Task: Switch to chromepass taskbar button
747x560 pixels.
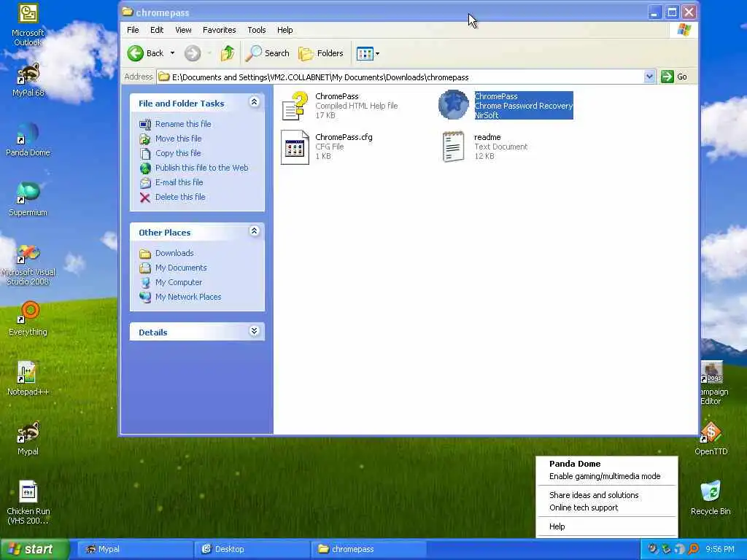Action: point(368,550)
